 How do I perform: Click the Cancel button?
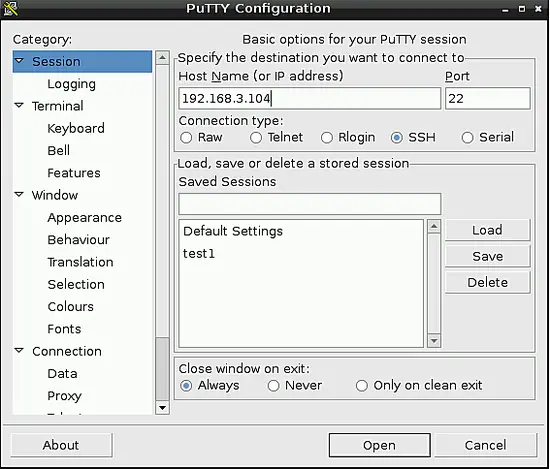(486, 445)
